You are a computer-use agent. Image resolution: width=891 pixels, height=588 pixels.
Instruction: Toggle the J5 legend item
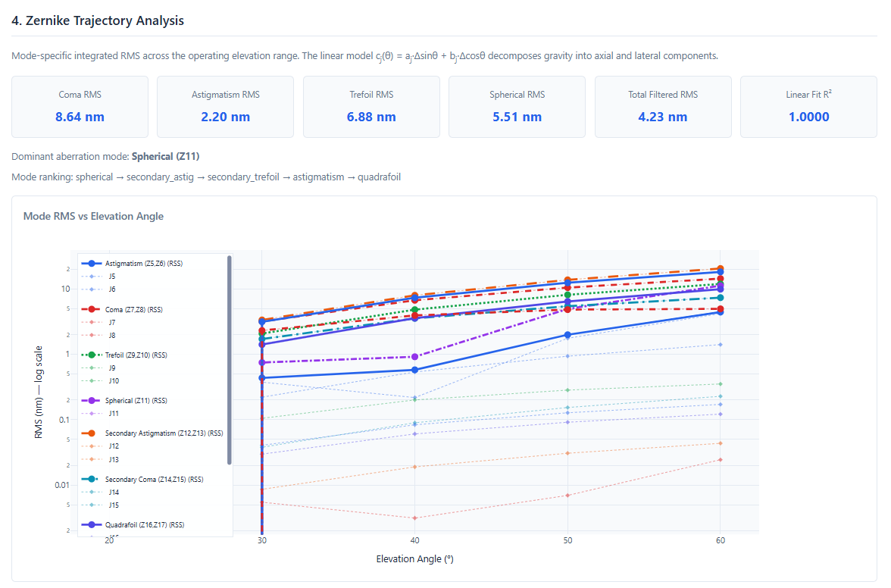pos(111,277)
